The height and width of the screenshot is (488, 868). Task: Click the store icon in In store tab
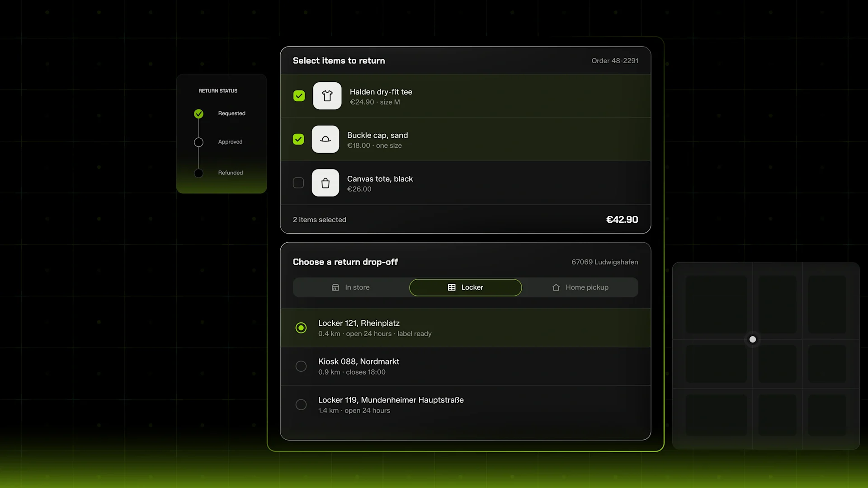point(335,287)
